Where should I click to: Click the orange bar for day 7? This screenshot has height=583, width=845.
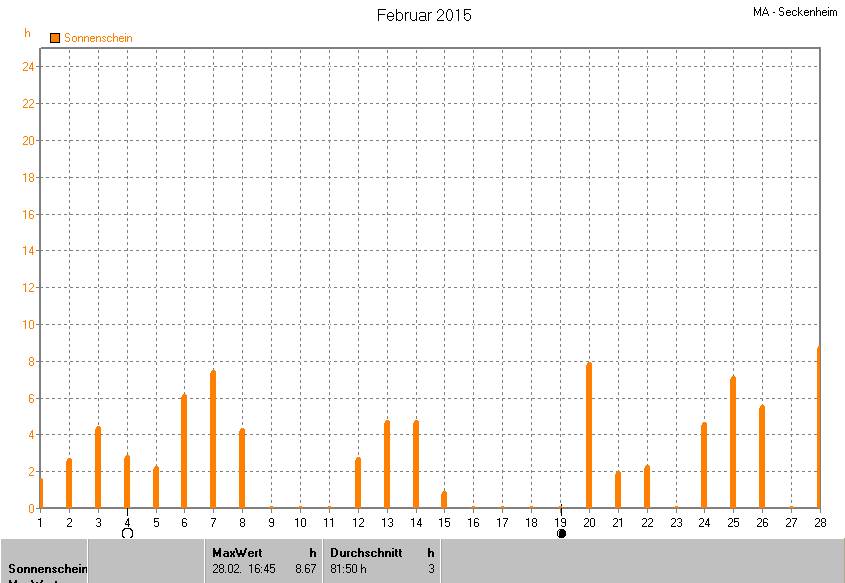click(x=213, y=440)
